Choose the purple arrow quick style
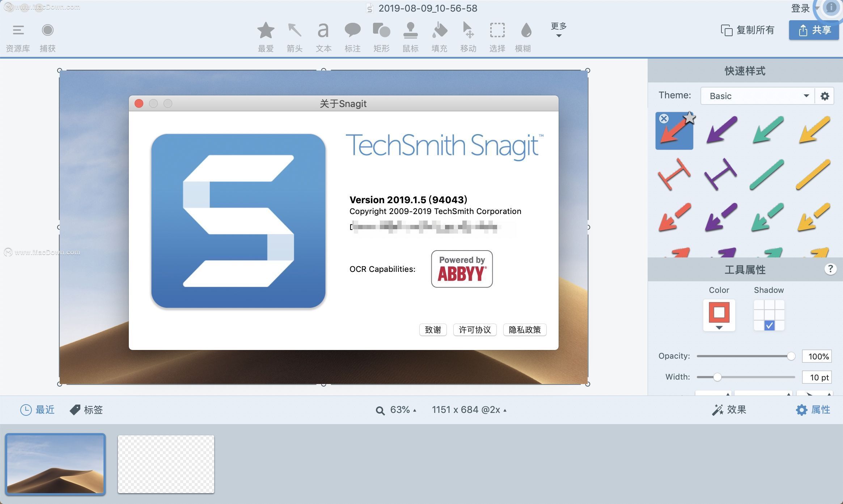 click(x=721, y=130)
